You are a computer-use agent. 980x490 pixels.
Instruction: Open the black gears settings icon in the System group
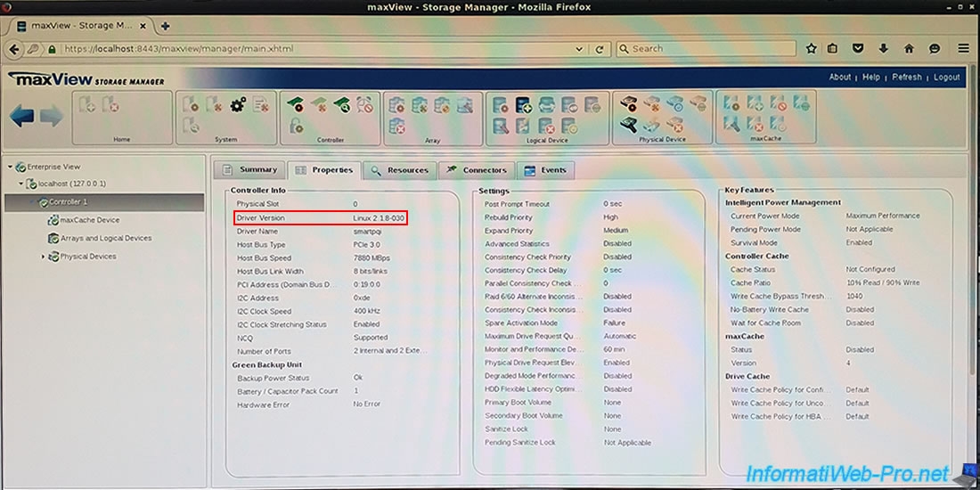(238, 104)
